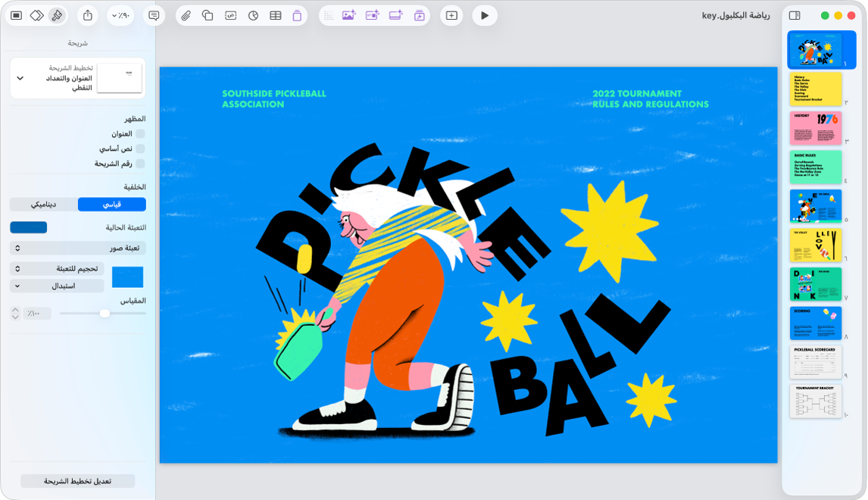Click the تعديل تخطيط الشريحة button

pos(78,481)
